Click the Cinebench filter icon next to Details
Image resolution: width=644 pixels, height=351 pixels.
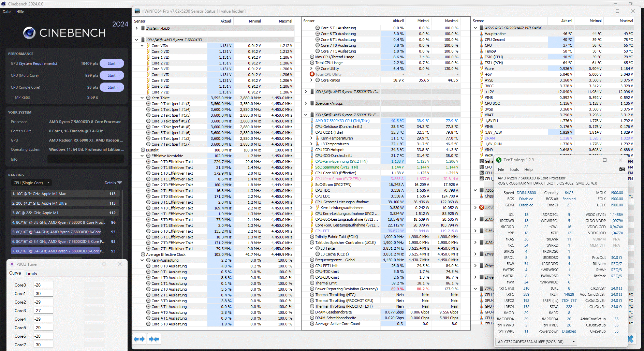click(x=119, y=183)
